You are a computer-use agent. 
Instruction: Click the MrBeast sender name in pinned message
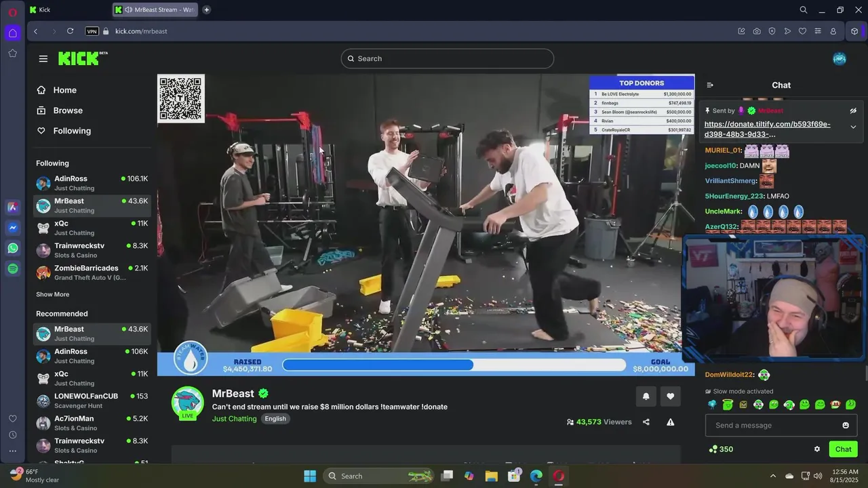tap(770, 110)
